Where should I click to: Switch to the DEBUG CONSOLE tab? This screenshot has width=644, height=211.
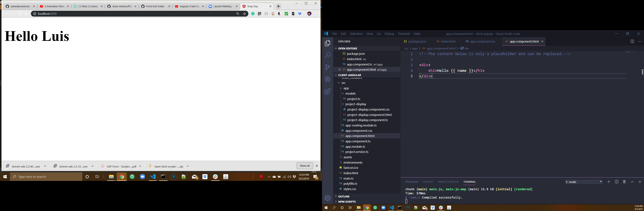click(x=448, y=182)
